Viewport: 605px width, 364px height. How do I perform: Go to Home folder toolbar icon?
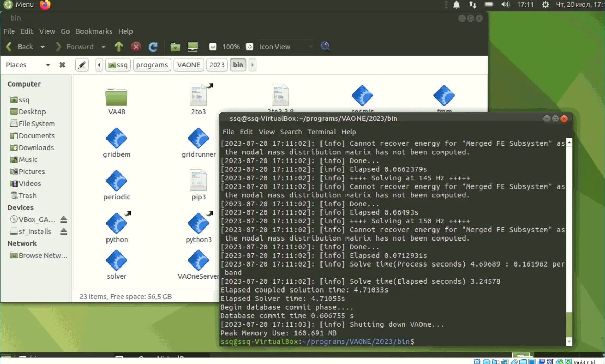(175, 47)
